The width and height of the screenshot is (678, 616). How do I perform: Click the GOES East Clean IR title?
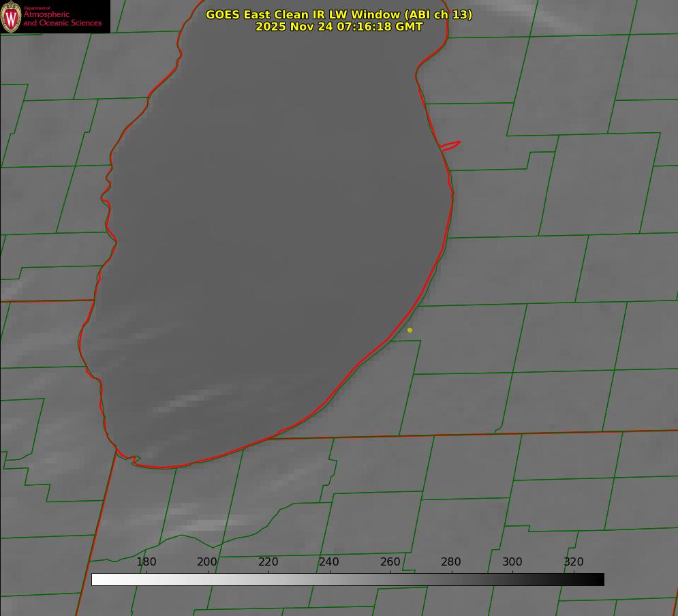pos(339,14)
